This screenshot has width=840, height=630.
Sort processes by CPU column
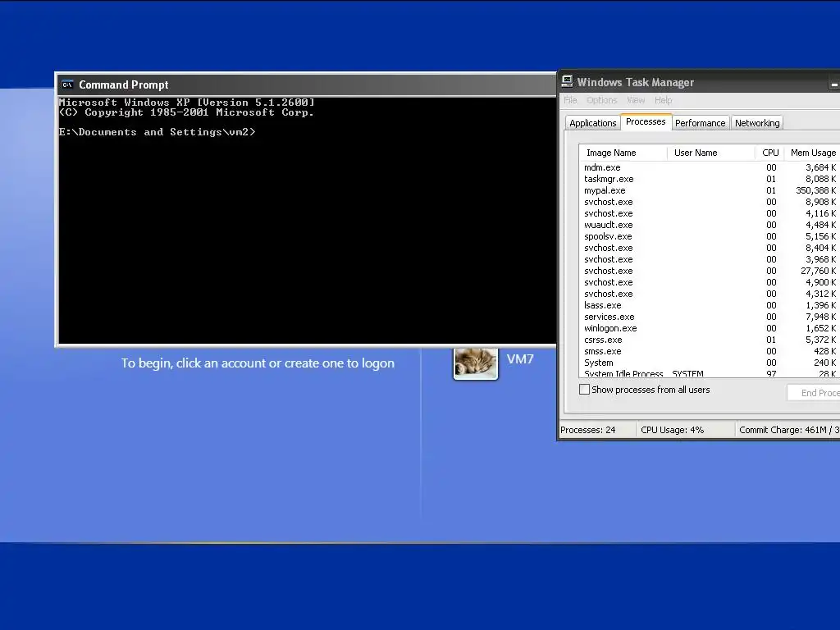pos(769,153)
